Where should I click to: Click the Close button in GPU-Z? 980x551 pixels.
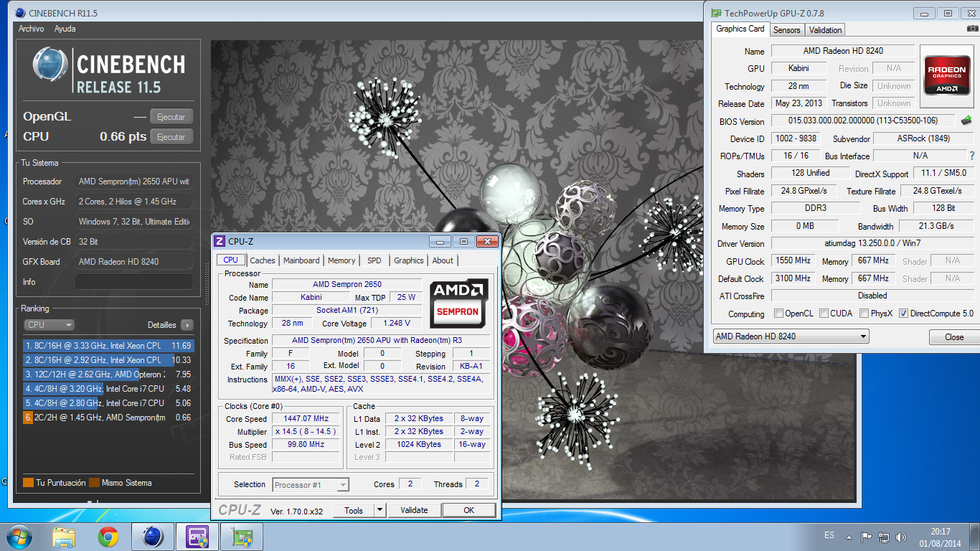click(953, 337)
